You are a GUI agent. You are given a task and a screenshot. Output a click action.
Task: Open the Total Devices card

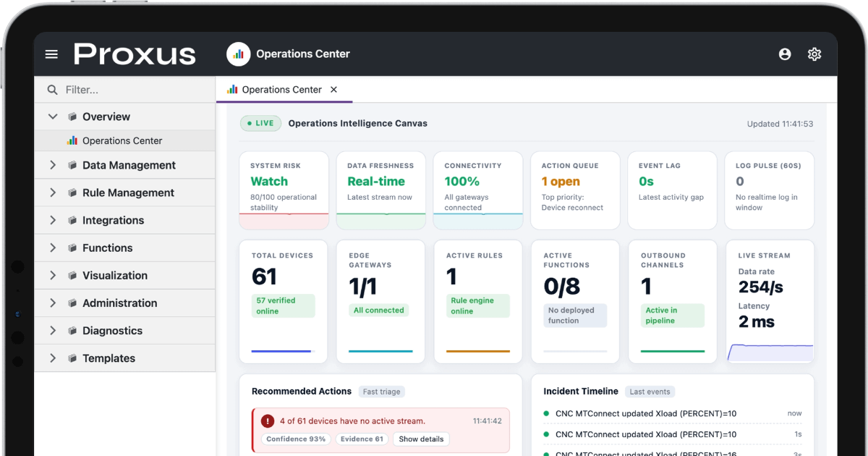[283, 302]
